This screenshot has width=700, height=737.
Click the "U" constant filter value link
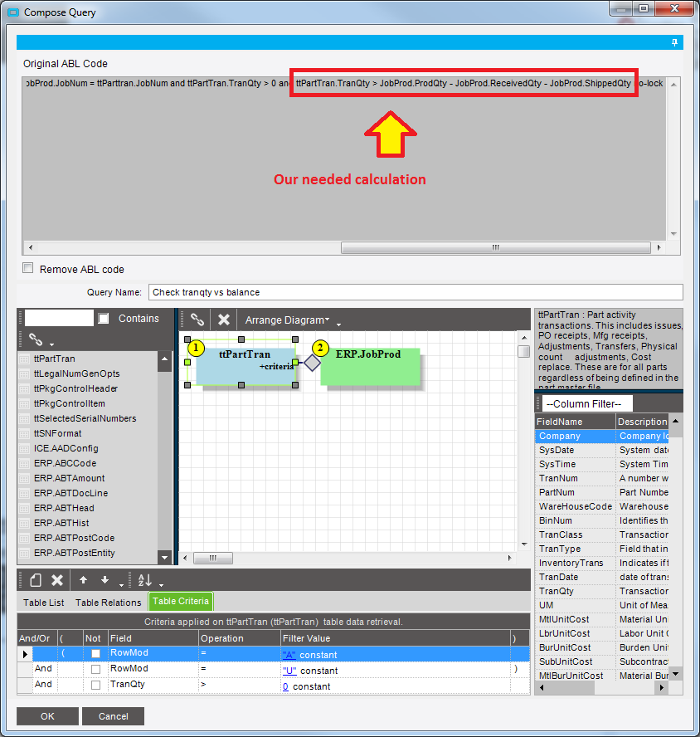[x=289, y=671]
